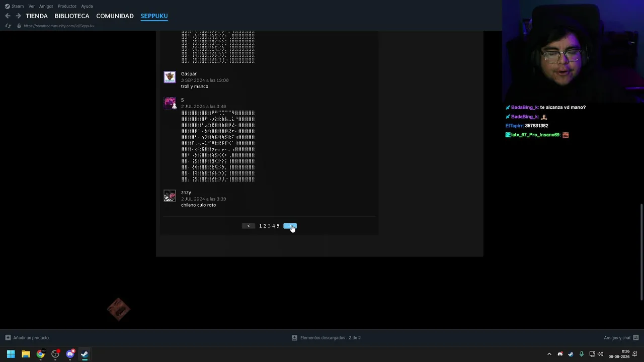Click BadaBing_k's 'te alcanza vd mano?' message
Image resolution: width=644 pixels, height=362 pixels.
[x=562, y=108]
